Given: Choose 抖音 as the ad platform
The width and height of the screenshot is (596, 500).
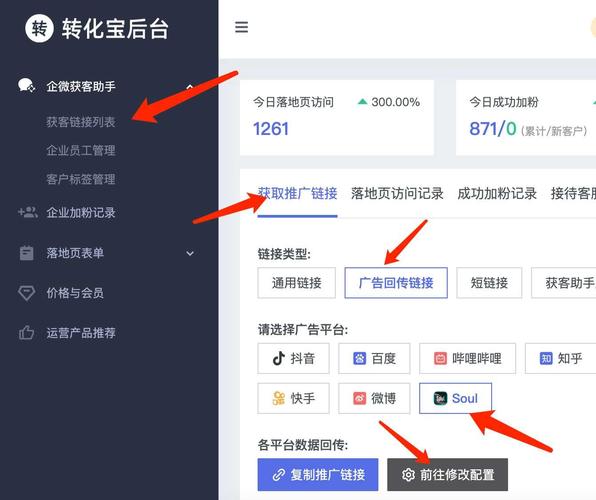Looking at the screenshot, I should tap(293, 358).
